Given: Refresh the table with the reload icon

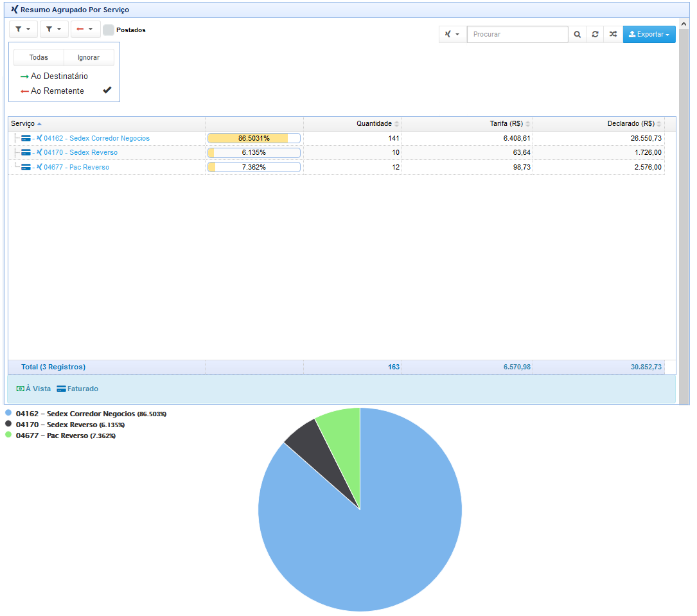Looking at the screenshot, I should (595, 34).
